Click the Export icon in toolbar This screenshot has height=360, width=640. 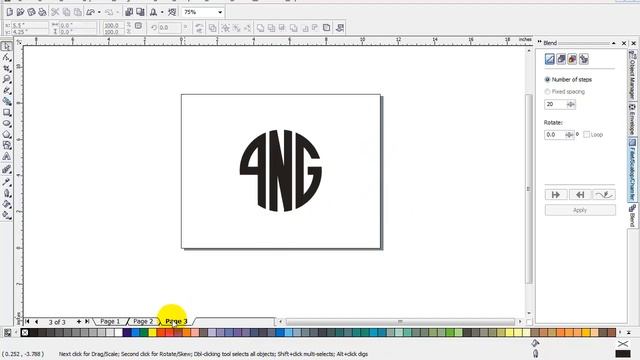tap(140, 12)
